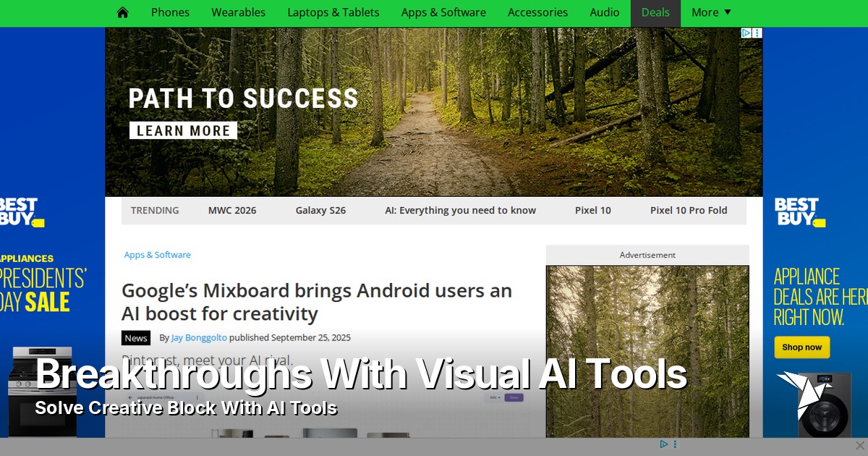This screenshot has width=868, height=456.
Task: Go to the Audio section
Action: [605, 12]
